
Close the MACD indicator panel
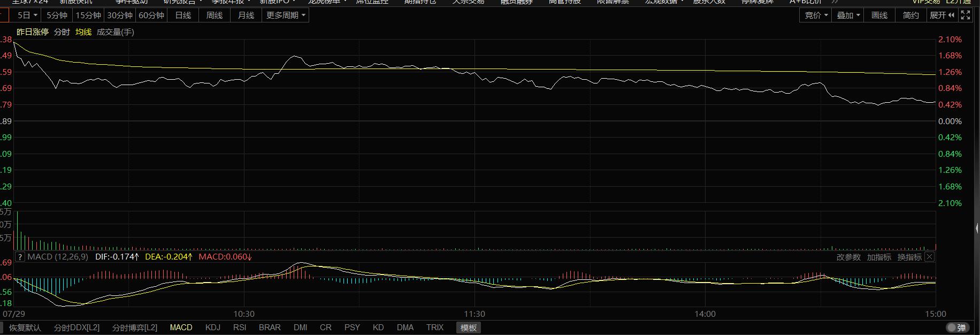930,257
